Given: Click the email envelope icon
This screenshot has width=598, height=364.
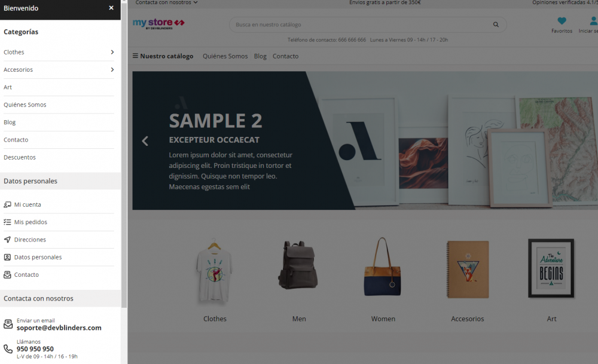Looking at the screenshot, I should point(8,325).
